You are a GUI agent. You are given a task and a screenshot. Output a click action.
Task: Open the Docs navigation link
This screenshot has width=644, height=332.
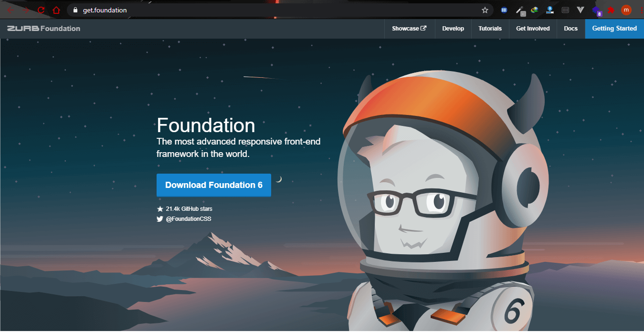[570, 29]
